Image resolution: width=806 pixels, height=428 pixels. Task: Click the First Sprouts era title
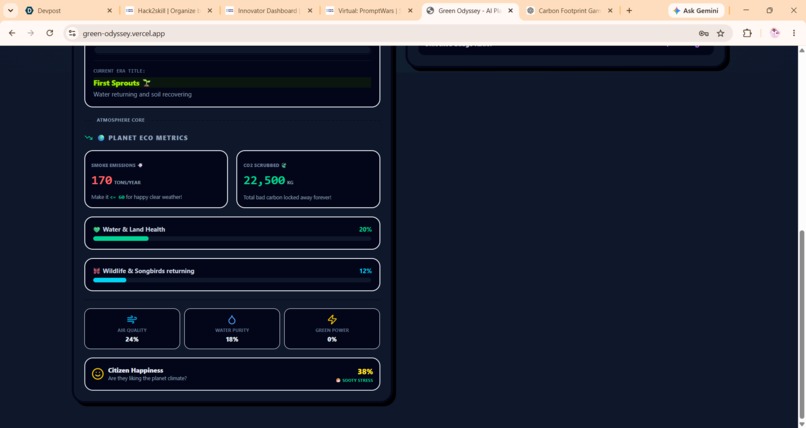click(x=116, y=83)
